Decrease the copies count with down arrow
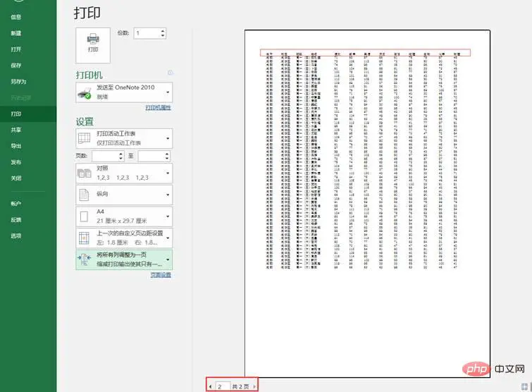 click(x=163, y=35)
